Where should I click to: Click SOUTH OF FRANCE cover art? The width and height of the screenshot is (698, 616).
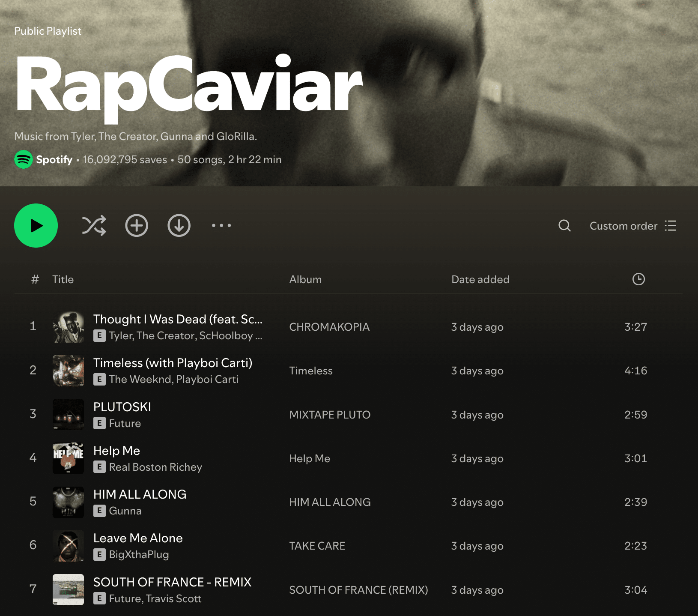(68, 589)
